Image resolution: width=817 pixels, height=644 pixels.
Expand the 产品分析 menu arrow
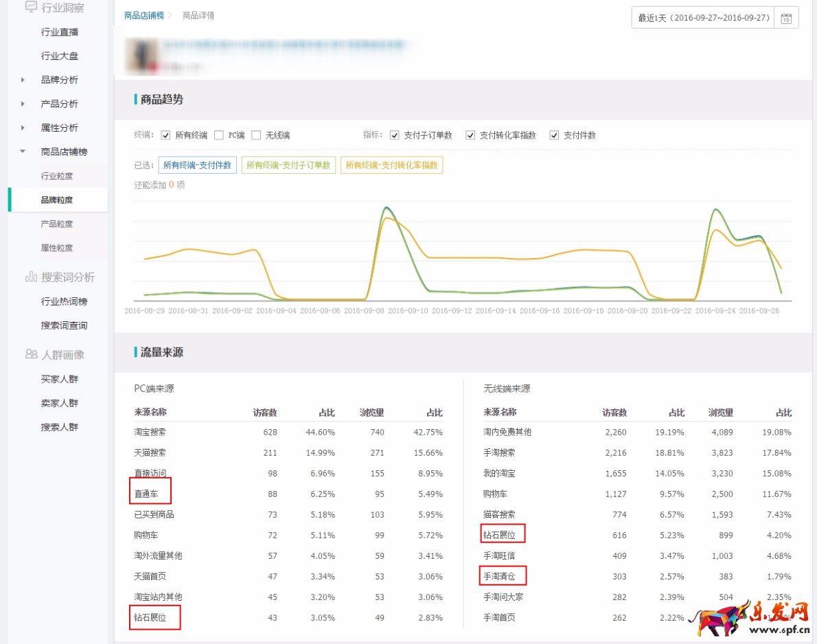(23, 104)
